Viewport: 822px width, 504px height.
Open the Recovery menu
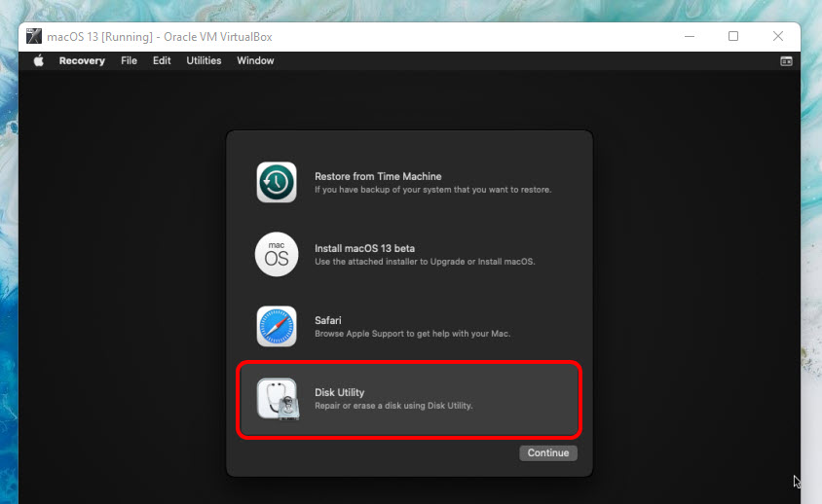(82, 60)
